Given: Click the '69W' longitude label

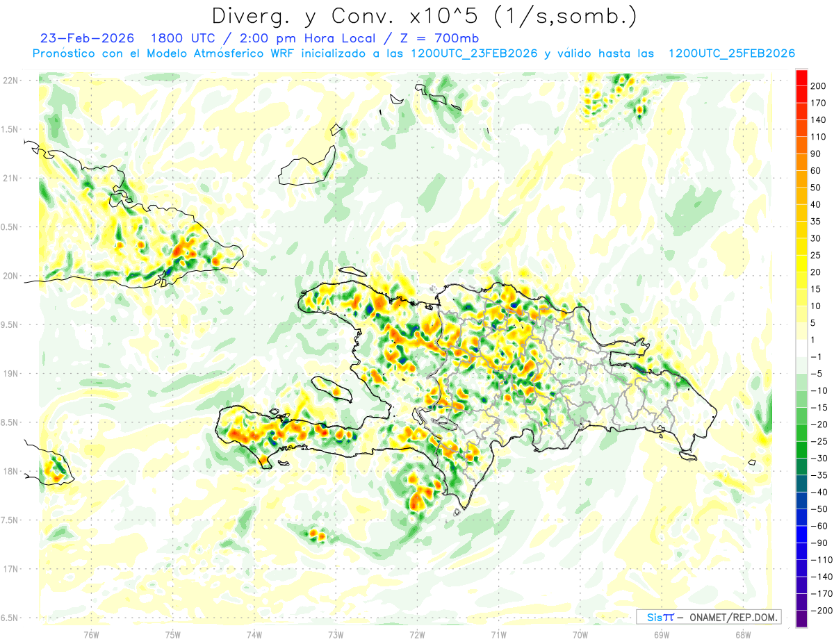Looking at the screenshot, I should tap(662, 634).
